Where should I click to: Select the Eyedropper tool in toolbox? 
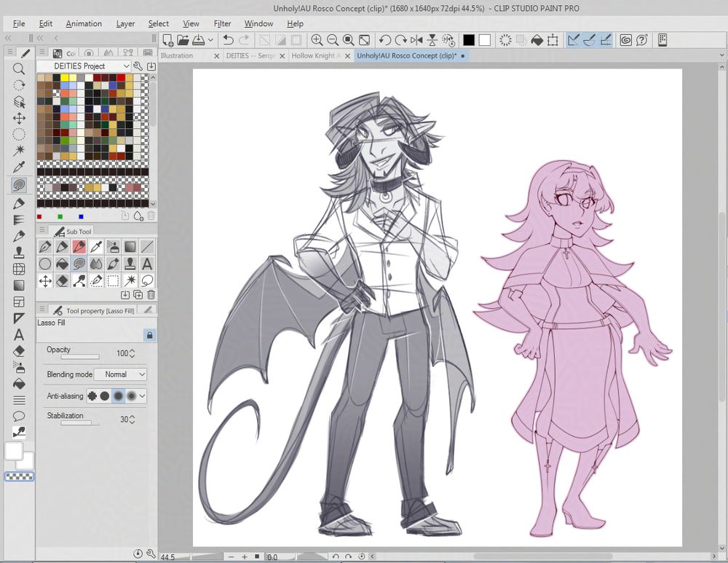[x=19, y=168]
